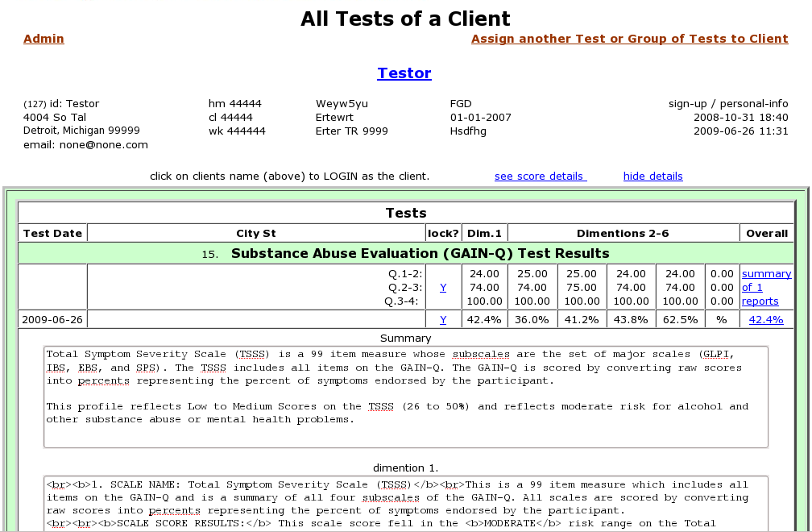Click inside the Summary text area
The height and width of the screenshot is (532, 812).
tap(406, 397)
